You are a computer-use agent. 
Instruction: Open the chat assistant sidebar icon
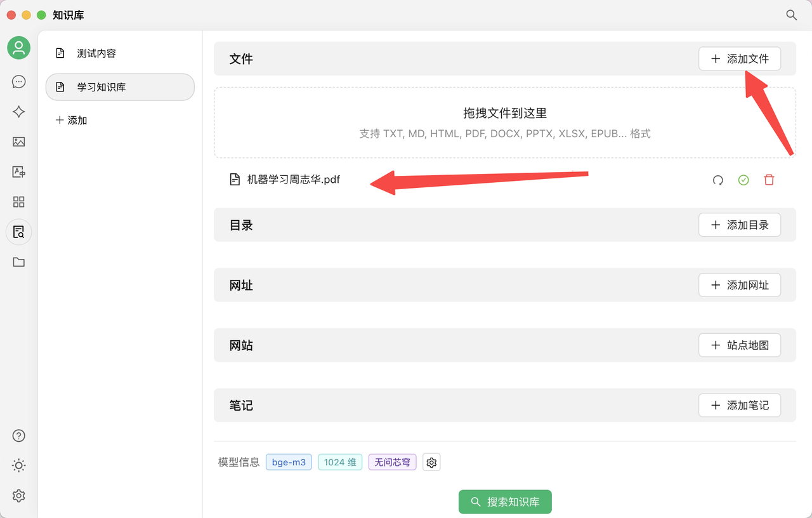click(x=19, y=82)
